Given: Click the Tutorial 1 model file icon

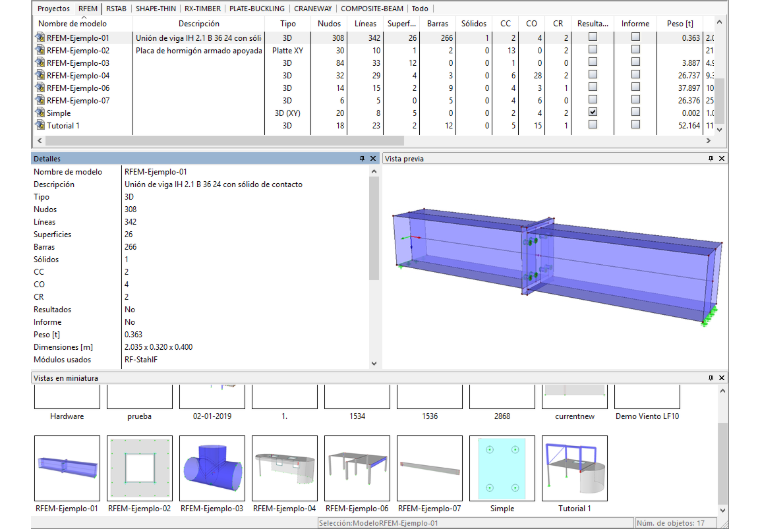Looking at the screenshot, I should 40,125.
